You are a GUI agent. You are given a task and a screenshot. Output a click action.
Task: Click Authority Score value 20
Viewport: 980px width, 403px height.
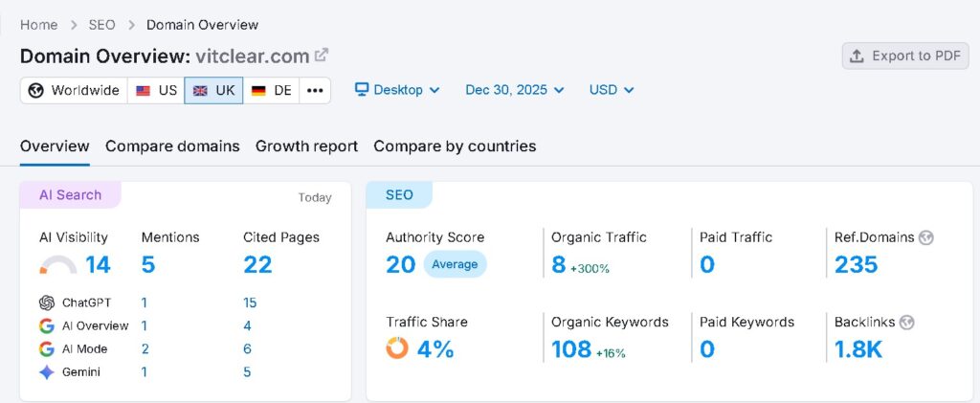[x=401, y=265]
